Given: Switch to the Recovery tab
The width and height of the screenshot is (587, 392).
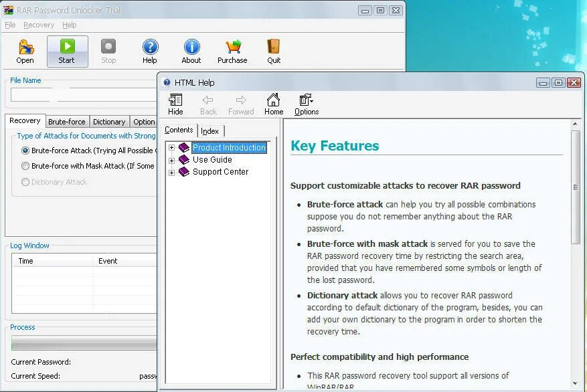Looking at the screenshot, I should (x=25, y=121).
